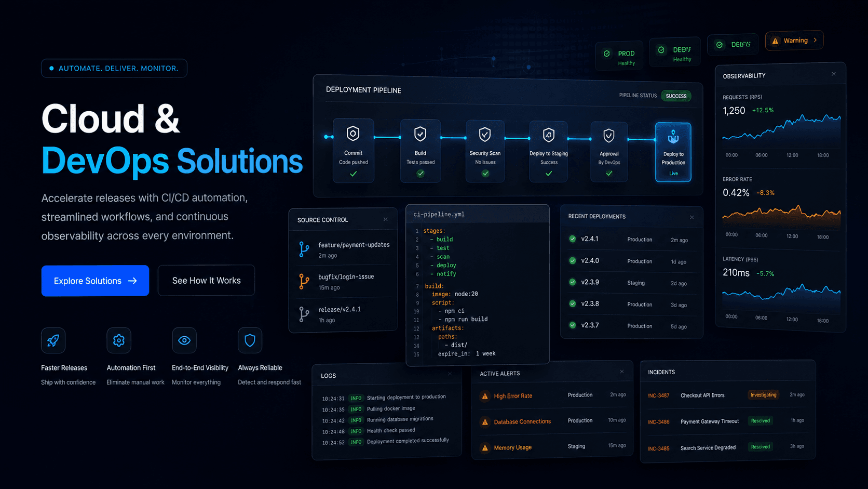Click the 0.42% error rate value

[736, 193]
